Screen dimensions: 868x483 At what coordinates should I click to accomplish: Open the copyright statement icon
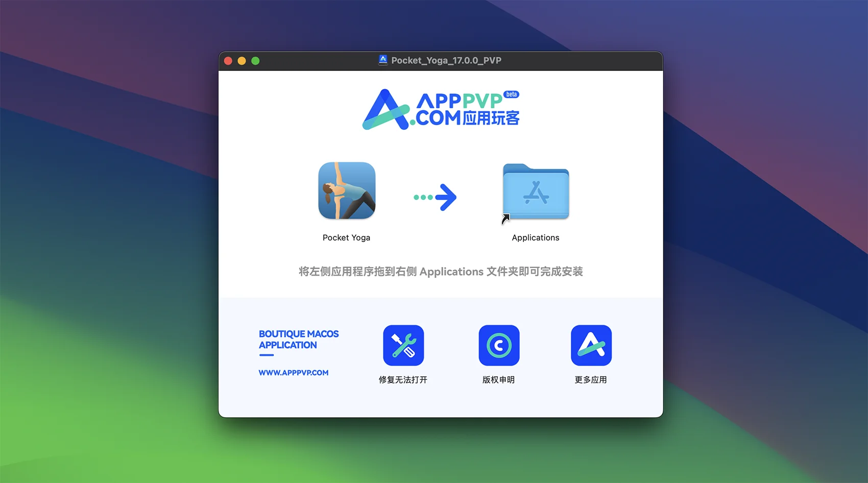(499, 345)
